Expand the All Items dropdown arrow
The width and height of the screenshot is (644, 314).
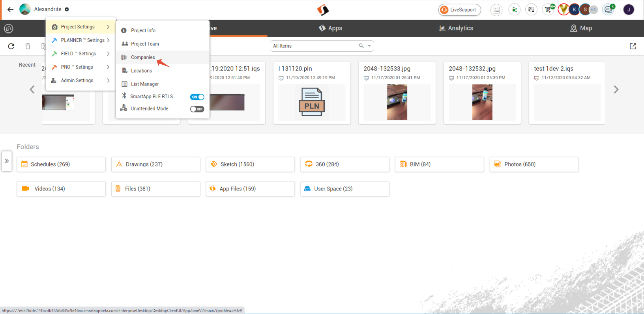(369, 46)
